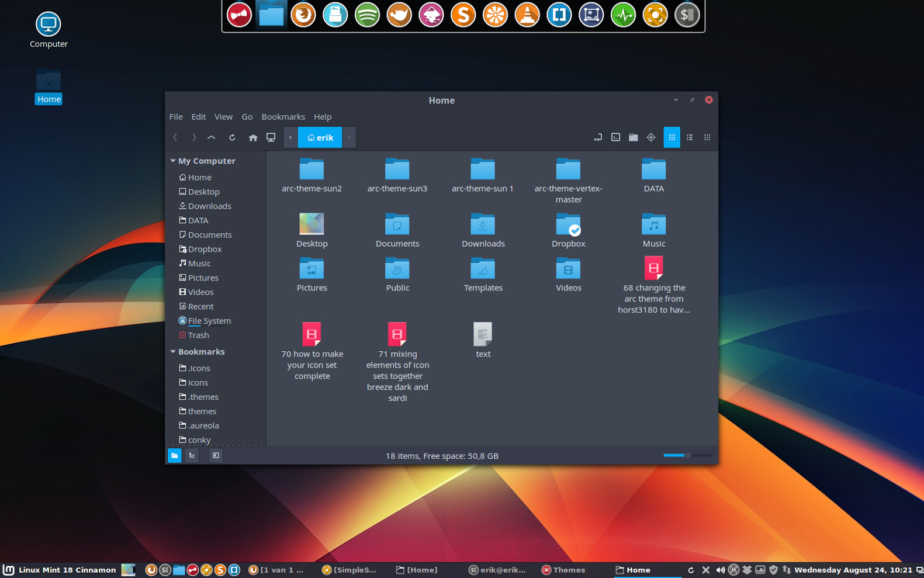Switch to list view
This screenshot has height=578, width=924.
click(x=690, y=137)
